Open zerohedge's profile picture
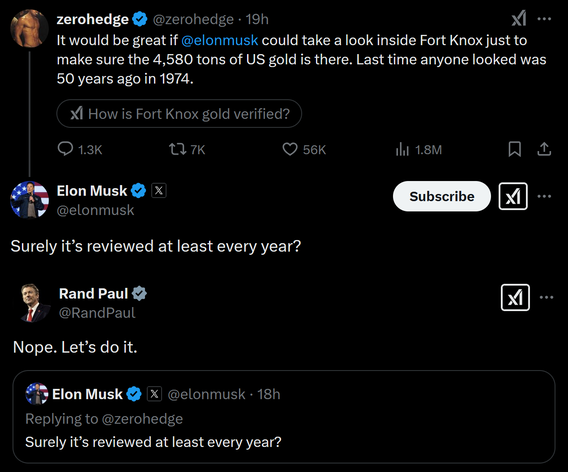 point(29,28)
